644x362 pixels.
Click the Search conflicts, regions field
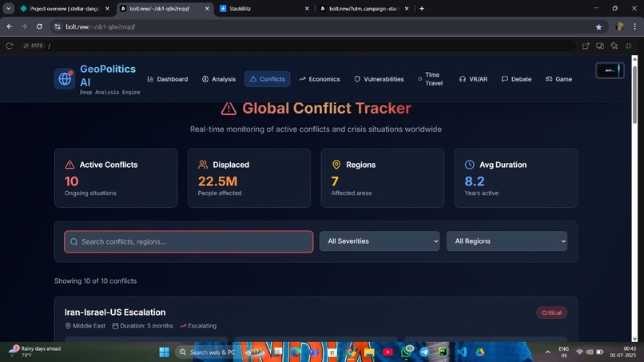coord(189,241)
